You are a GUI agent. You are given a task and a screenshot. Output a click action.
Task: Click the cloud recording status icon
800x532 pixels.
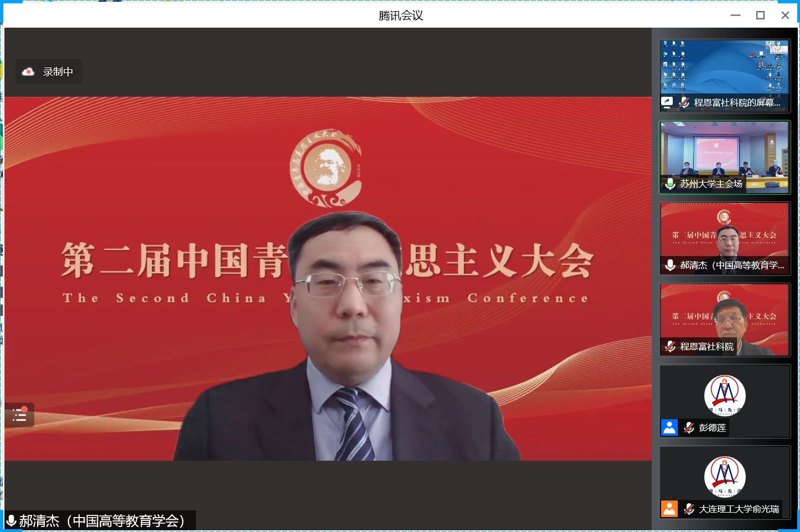pos(28,72)
